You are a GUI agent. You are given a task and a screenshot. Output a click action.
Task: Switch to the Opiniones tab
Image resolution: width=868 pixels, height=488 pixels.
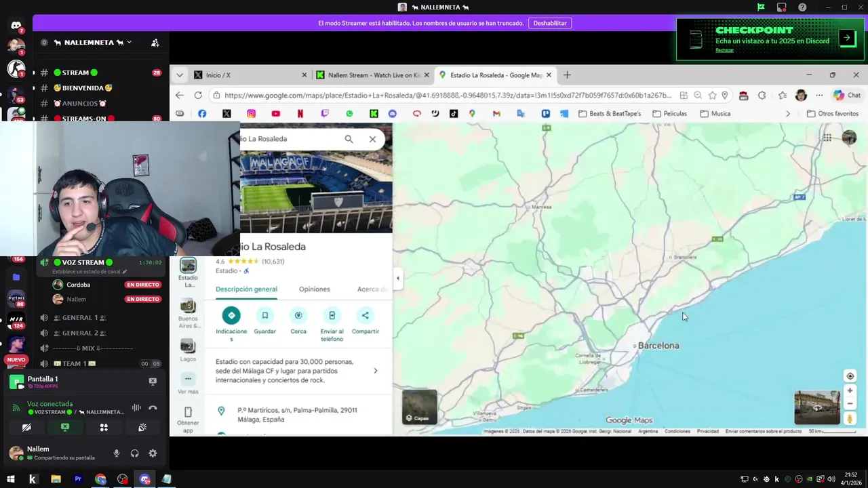tap(315, 289)
